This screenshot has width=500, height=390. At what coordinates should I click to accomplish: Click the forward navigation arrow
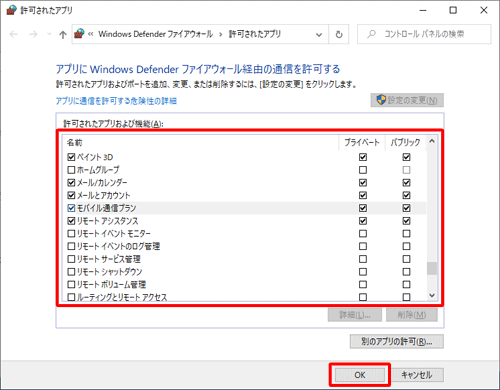(33, 34)
